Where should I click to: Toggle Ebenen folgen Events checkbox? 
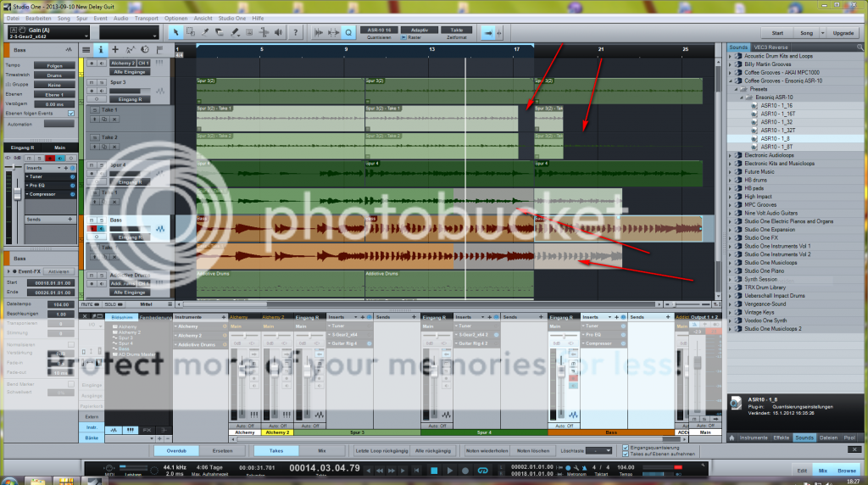pyautogui.click(x=71, y=114)
